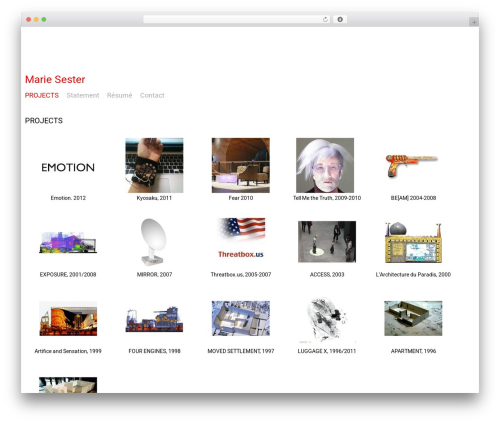500x423 pixels.
Task: Open the Contact menu item
Action: [x=152, y=95]
